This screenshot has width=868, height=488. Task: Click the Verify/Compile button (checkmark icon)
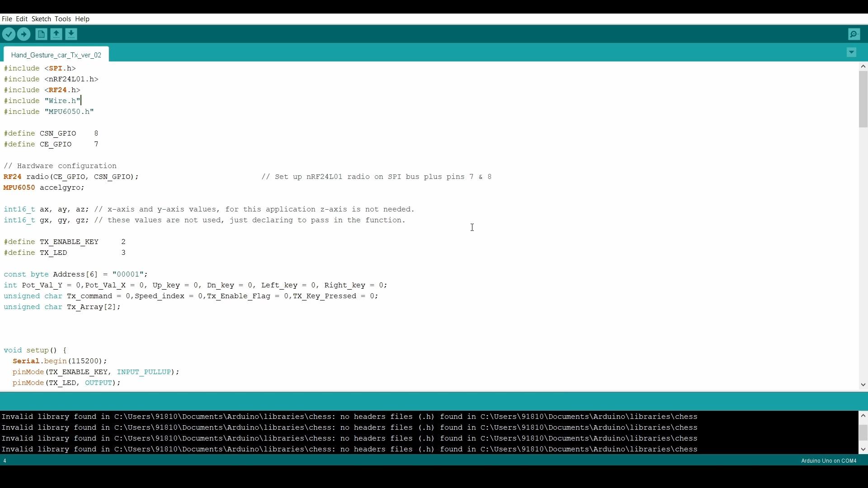pyautogui.click(x=9, y=34)
